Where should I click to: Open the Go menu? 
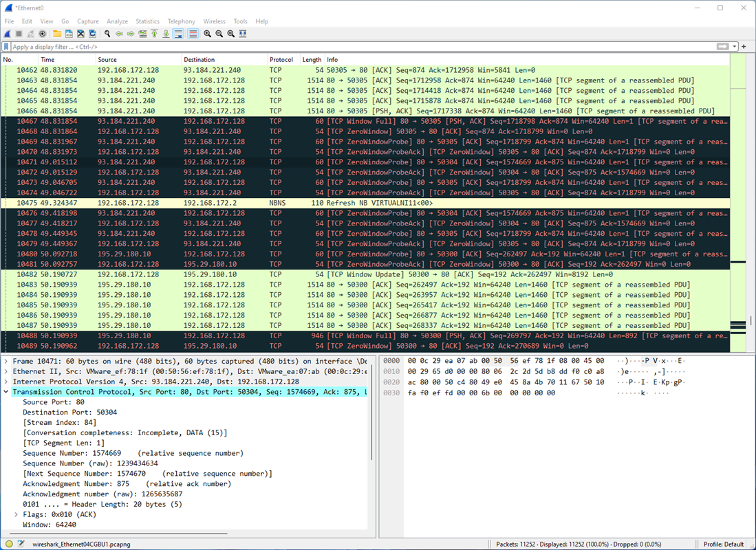point(65,21)
